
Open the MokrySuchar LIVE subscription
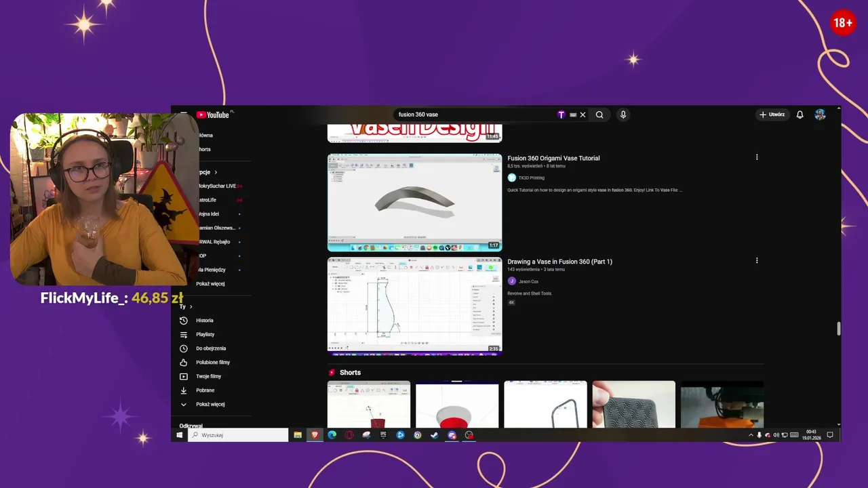point(217,186)
